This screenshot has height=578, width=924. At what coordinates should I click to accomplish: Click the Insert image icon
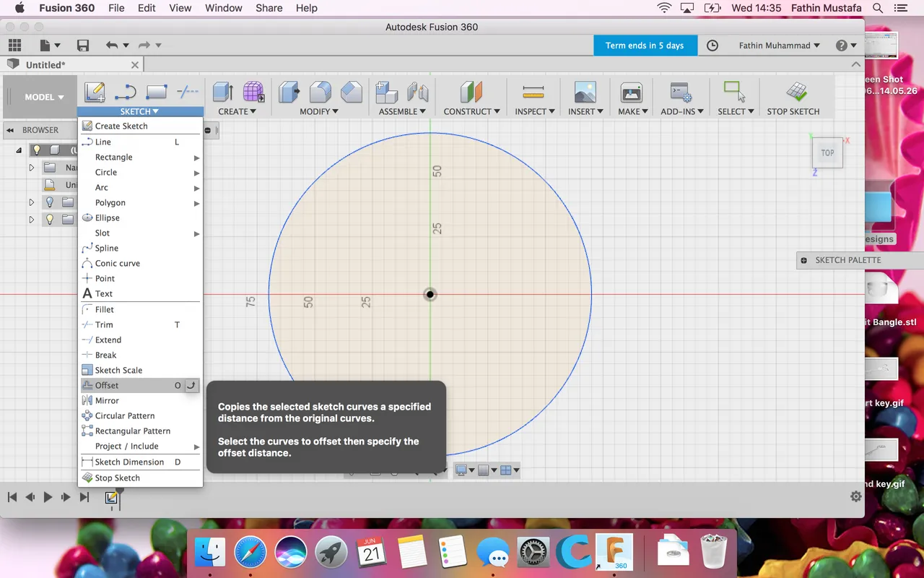585,92
